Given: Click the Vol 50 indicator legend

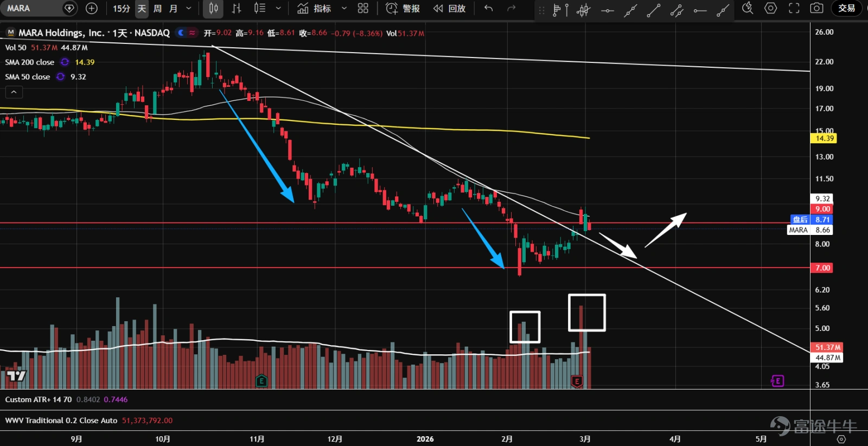Looking at the screenshot, I should pos(16,48).
